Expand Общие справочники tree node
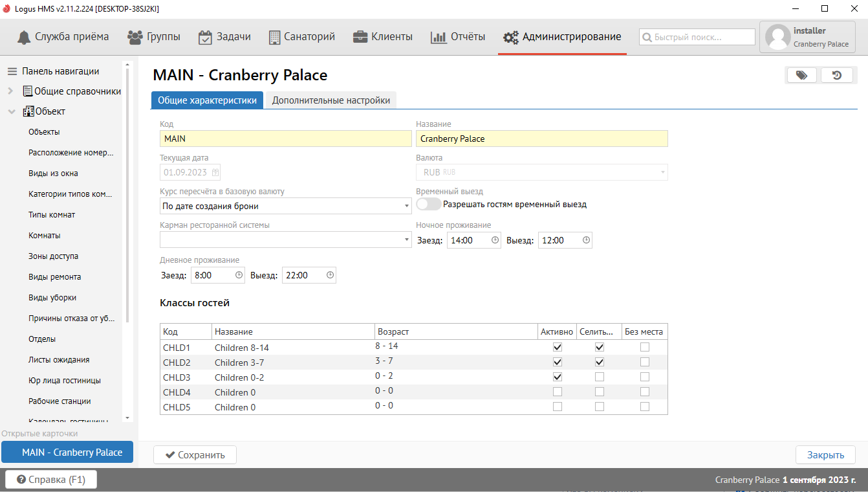 point(11,91)
